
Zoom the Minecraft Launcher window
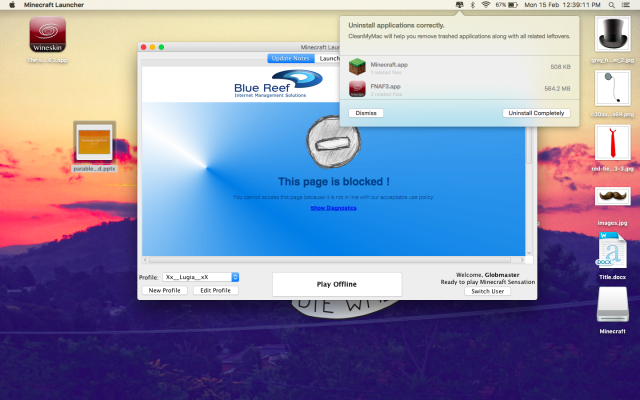[x=161, y=47]
